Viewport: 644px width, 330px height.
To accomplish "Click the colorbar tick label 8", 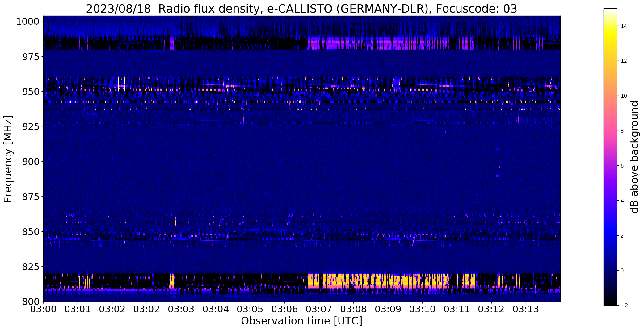I will (622, 131).
